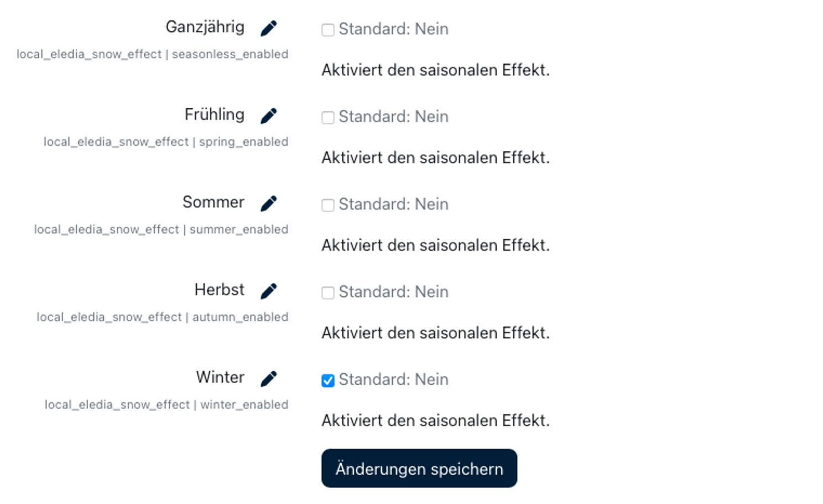Screen dimensions: 823x504
Task: Select the Herbst heading text
Action: pos(219,289)
